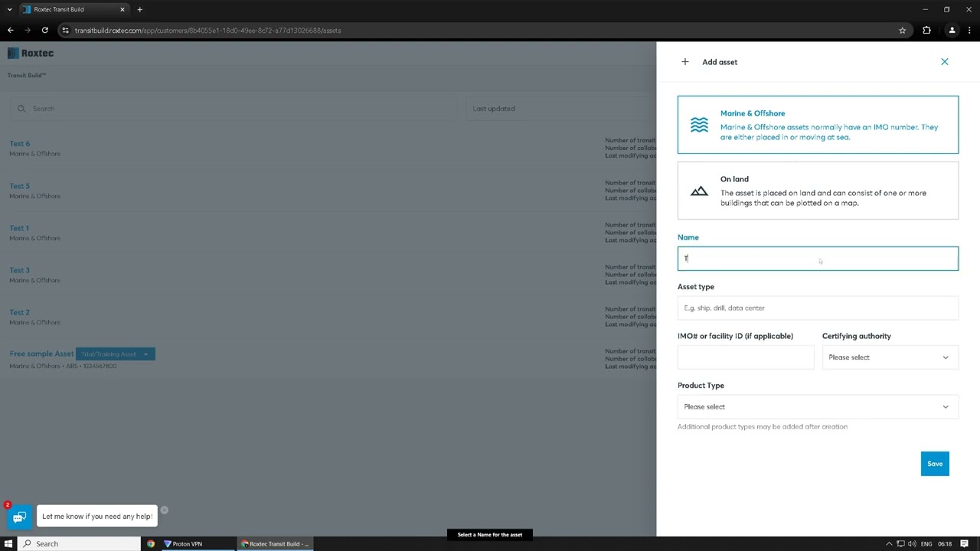Open Chrome from the taskbar
Image resolution: width=980 pixels, height=551 pixels.
(x=151, y=543)
